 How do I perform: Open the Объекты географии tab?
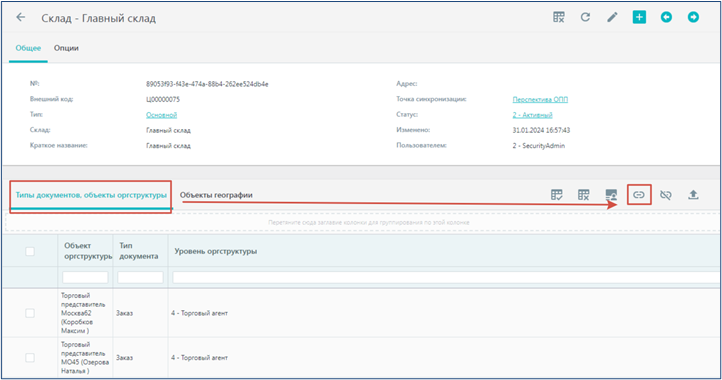tap(216, 195)
